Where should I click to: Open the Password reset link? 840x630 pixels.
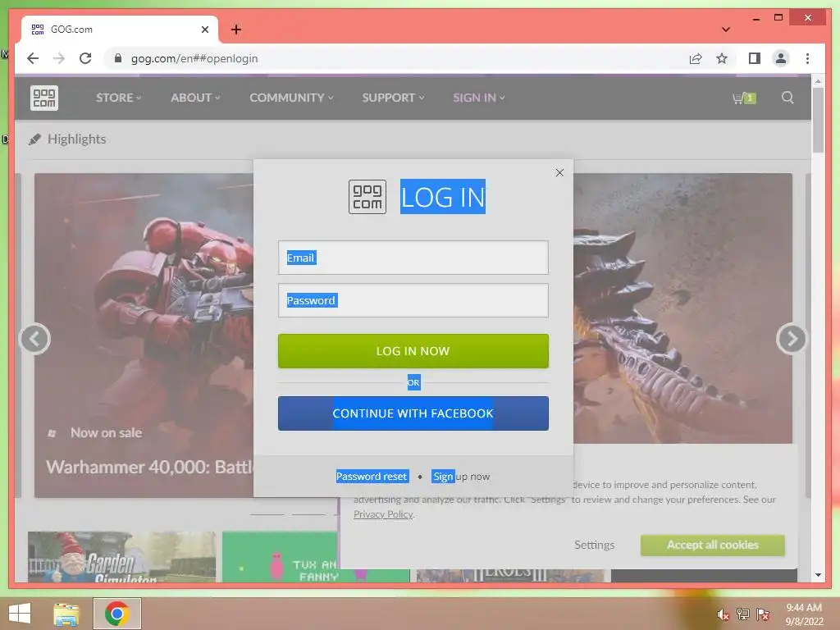pyautogui.click(x=372, y=477)
